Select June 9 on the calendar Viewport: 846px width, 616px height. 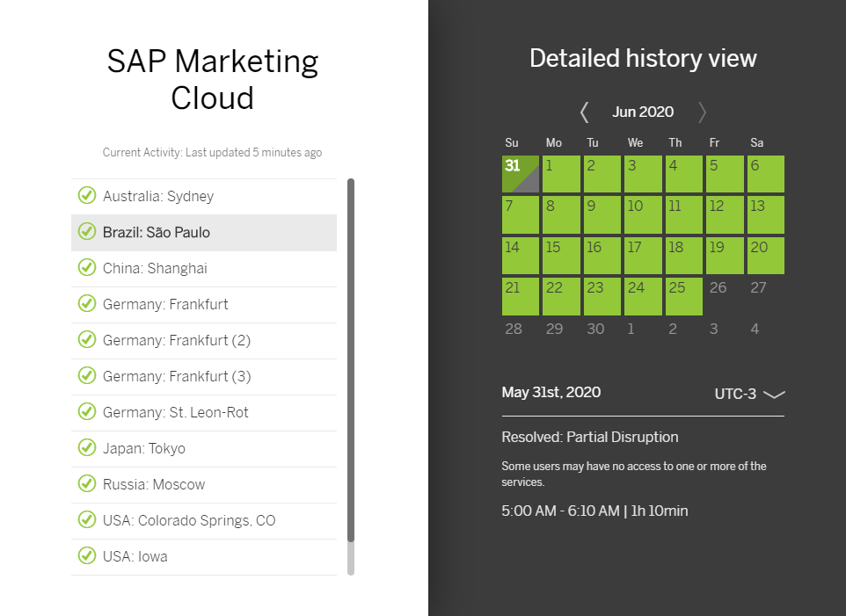[x=602, y=215]
